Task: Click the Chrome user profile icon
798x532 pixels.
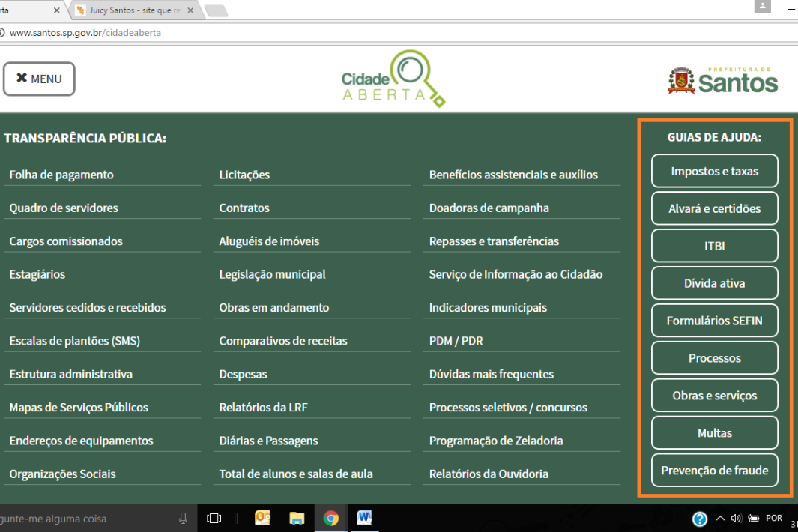Action: point(762,6)
